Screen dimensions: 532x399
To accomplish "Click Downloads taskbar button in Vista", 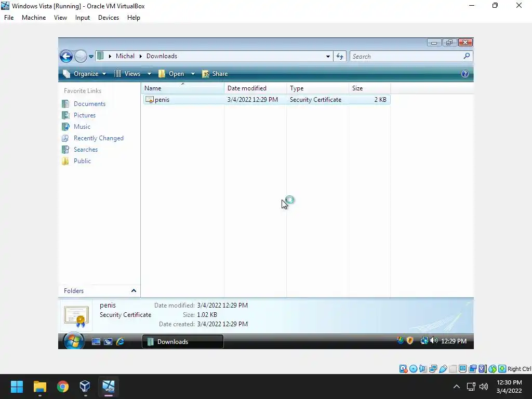I will pyautogui.click(x=182, y=342).
